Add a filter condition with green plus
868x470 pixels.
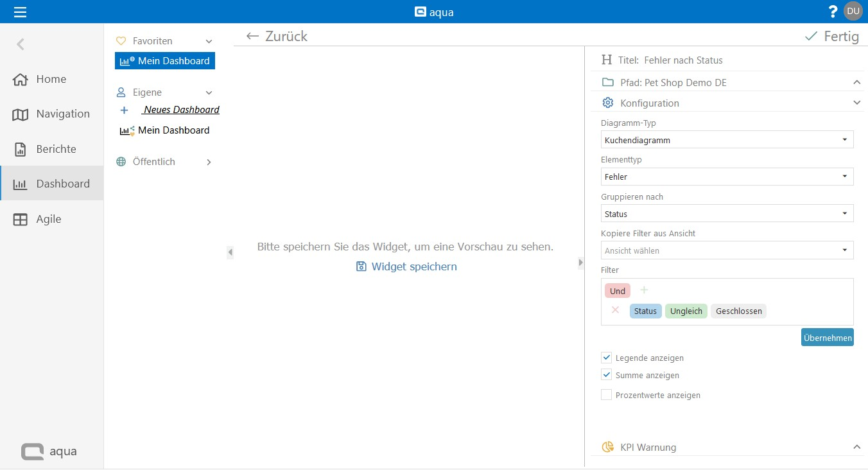tap(644, 290)
